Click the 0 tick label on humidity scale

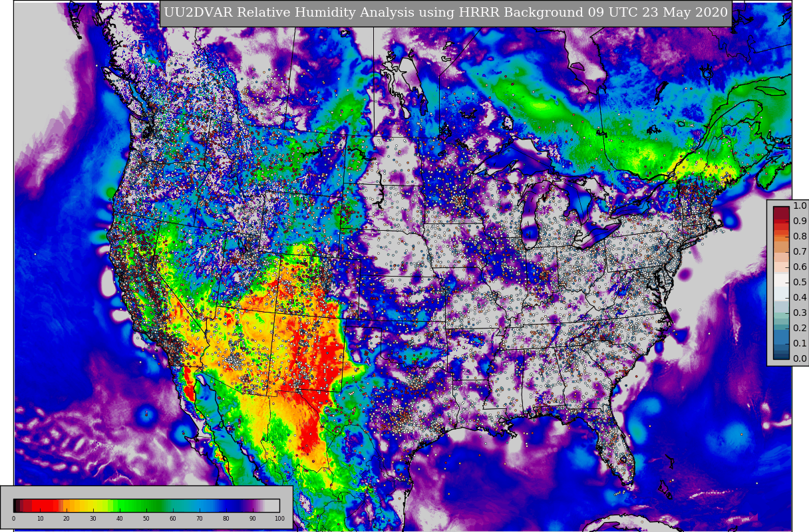pyautogui.click(x=13, y=519)
